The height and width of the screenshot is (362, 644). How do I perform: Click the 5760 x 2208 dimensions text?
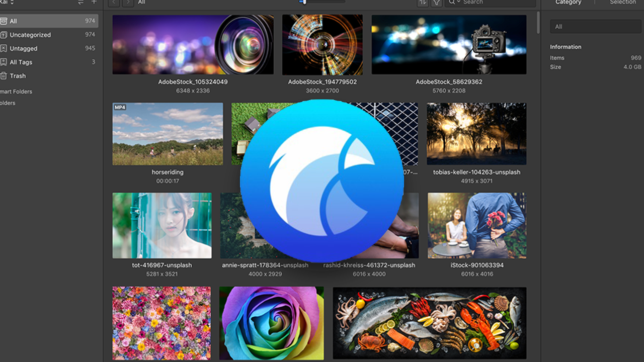tap(449, 91)
